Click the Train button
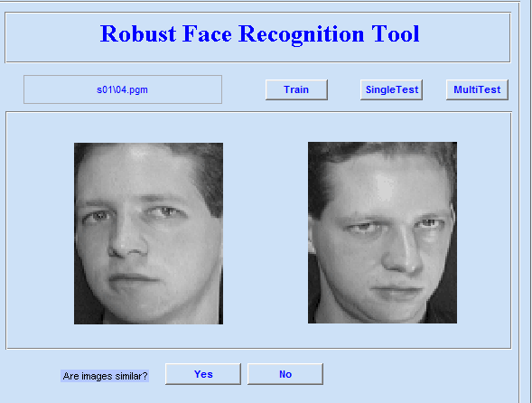Viewport: 532px width, 403px height. click(x=296, y=89)
